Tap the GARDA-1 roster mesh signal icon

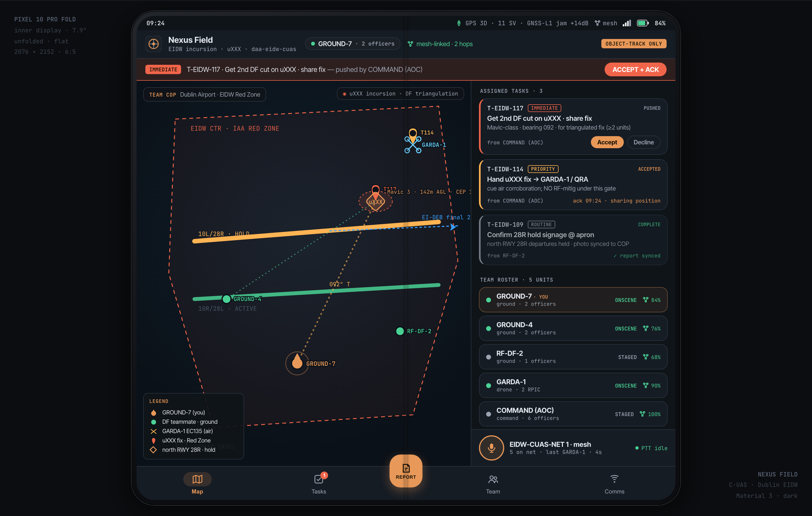(x=645, y=385)
